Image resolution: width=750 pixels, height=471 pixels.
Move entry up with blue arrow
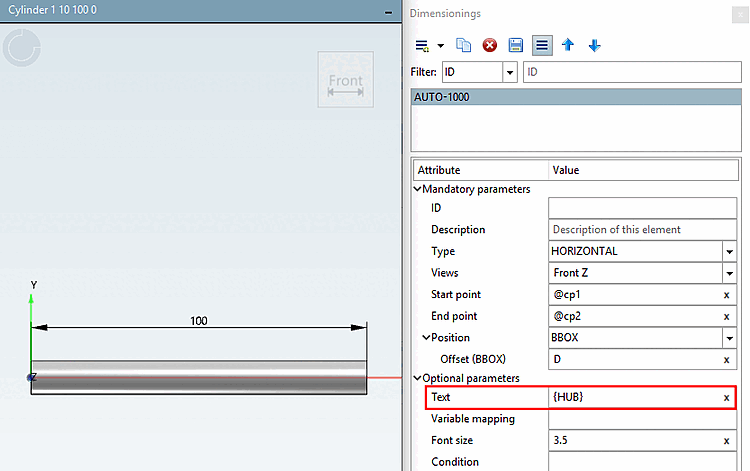568,45
